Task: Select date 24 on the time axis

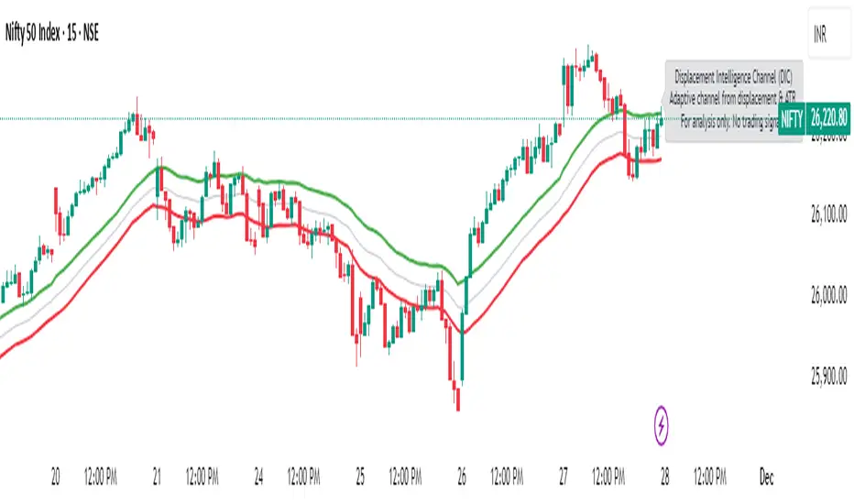Action: coord(259,477)
